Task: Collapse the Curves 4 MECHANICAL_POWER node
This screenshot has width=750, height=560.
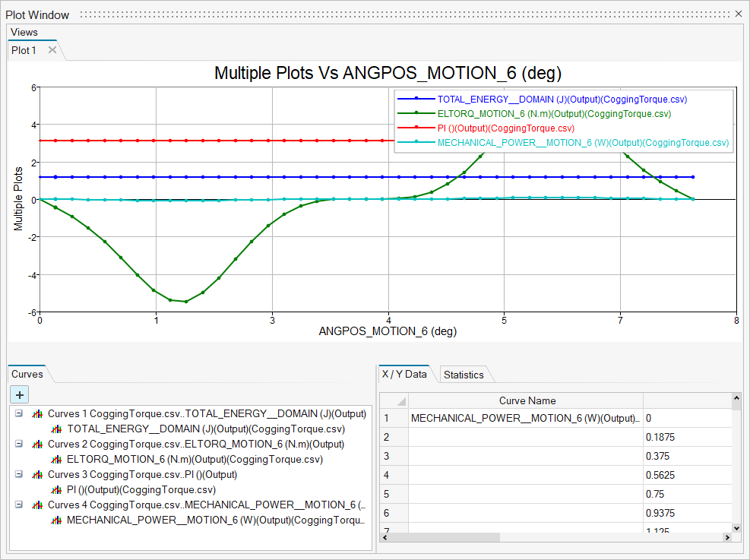Action: pyautogui.click(x=18, y=505)
